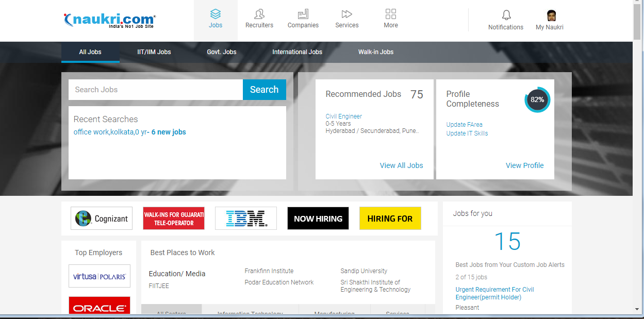This screenshot has height=319, width=644.
Task: Open the Cognizant employer banner
Action: click(x=102, y=219)
